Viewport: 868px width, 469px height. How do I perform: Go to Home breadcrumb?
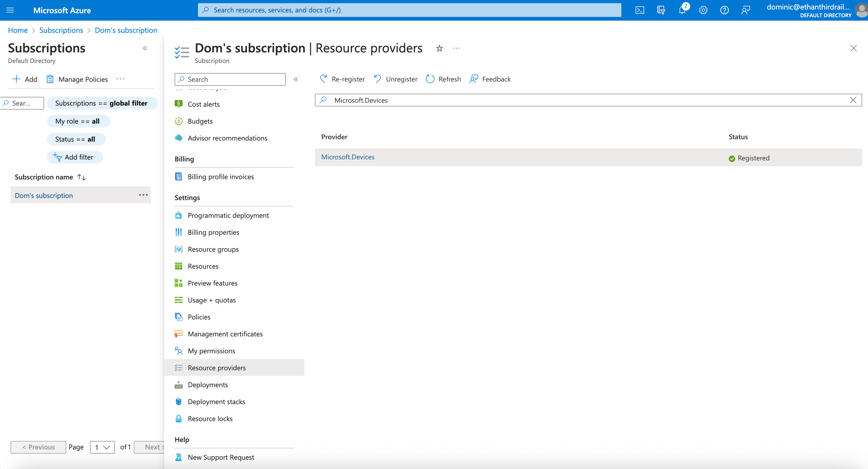point(17,30)
